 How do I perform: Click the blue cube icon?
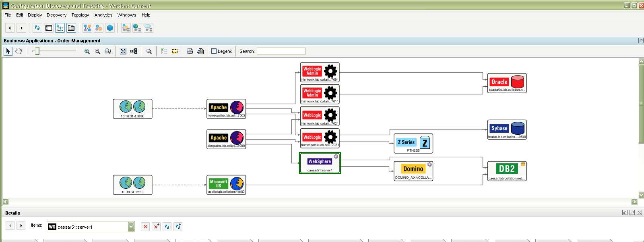(x=110, y=28)
